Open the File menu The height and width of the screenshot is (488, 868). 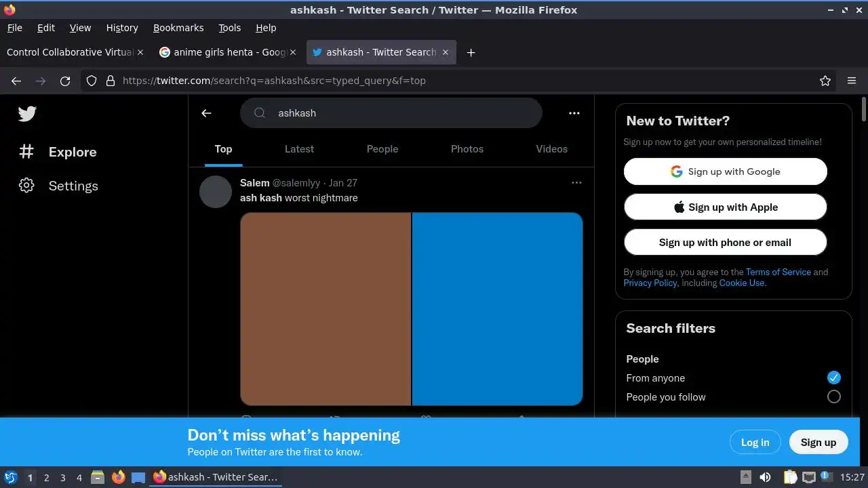(14, 28)
